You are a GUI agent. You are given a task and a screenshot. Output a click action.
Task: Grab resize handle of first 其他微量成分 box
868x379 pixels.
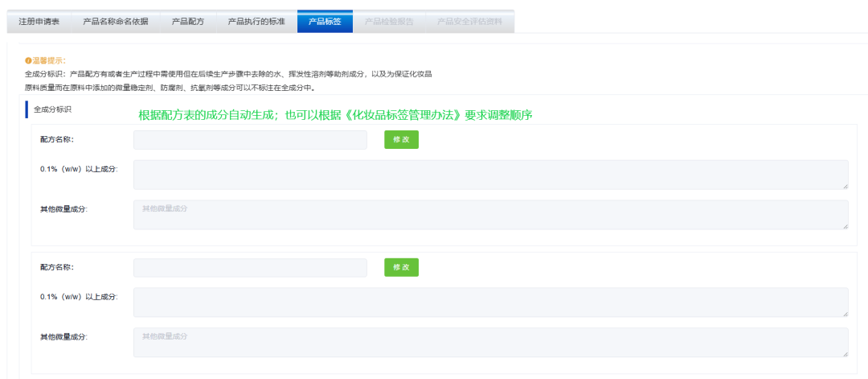click(x=845, y=226)
